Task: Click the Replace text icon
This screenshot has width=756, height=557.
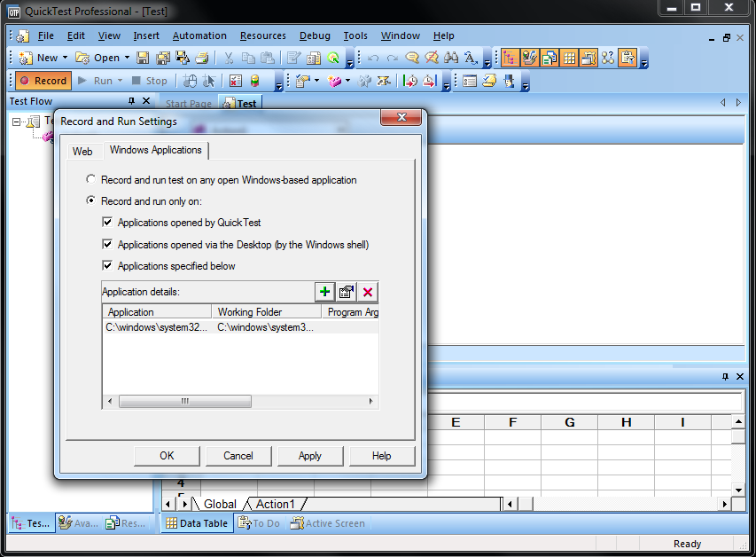Action: [471, 58]
